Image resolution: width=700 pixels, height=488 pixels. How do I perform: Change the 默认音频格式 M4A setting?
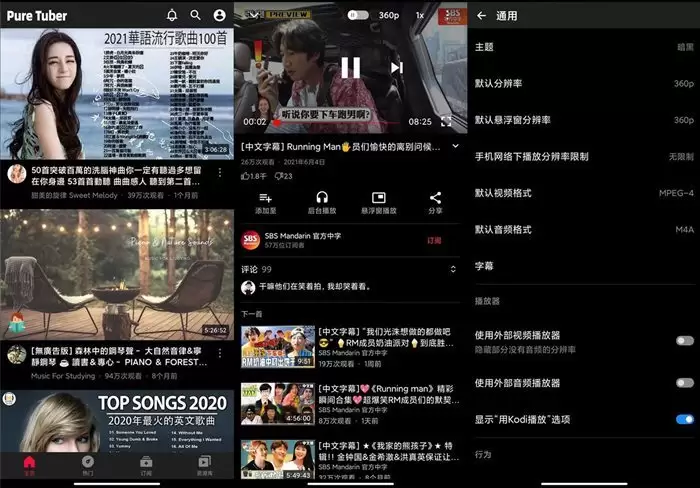(584, 229)
